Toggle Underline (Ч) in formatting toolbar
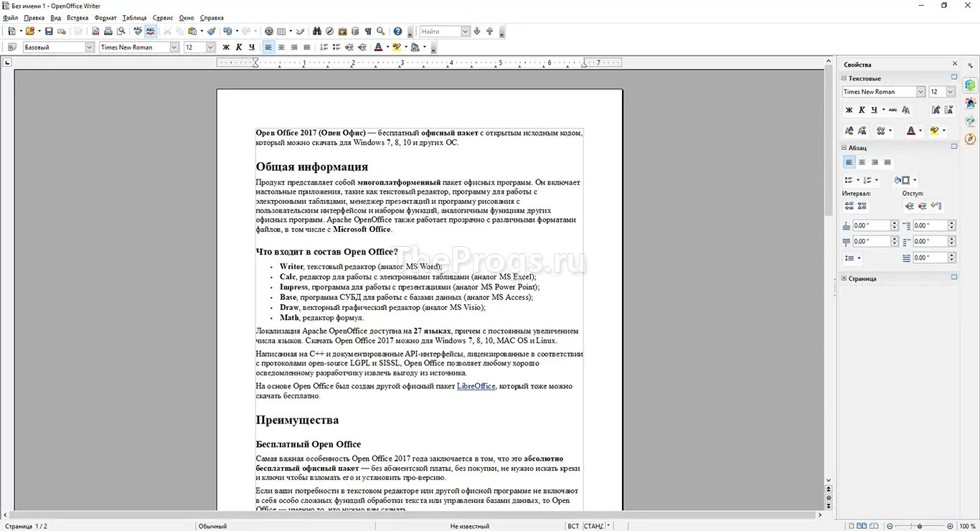This screenshot has height=531, width=980. pos(252,47)
